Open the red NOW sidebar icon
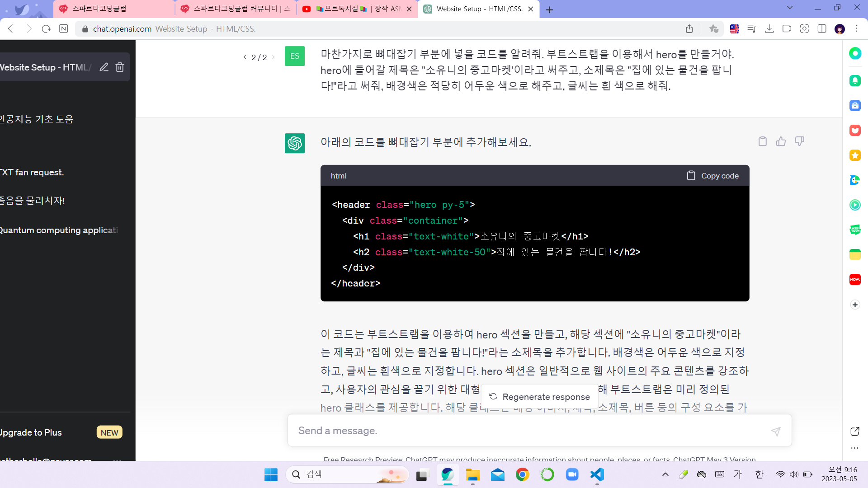 click(855, 280)
